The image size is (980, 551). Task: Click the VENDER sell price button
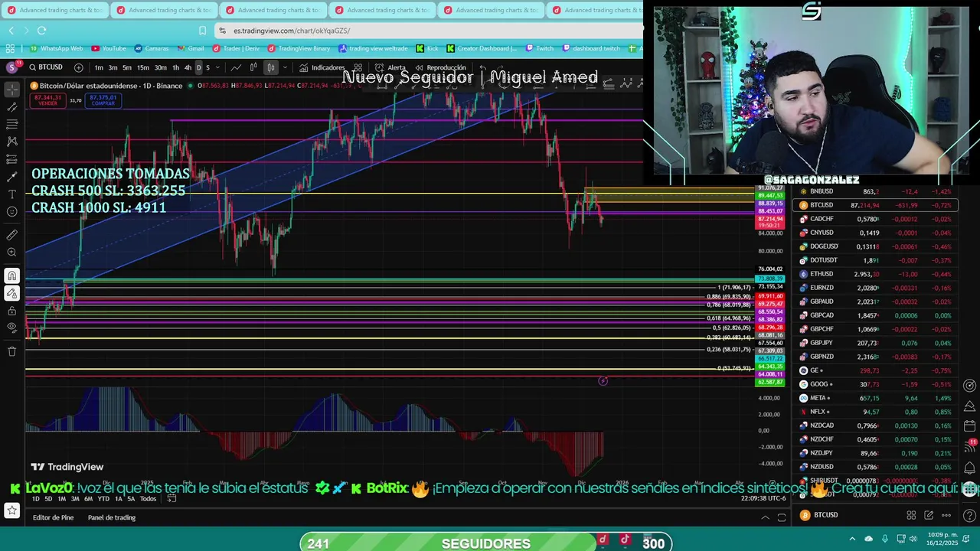click(x=47, y=100)
